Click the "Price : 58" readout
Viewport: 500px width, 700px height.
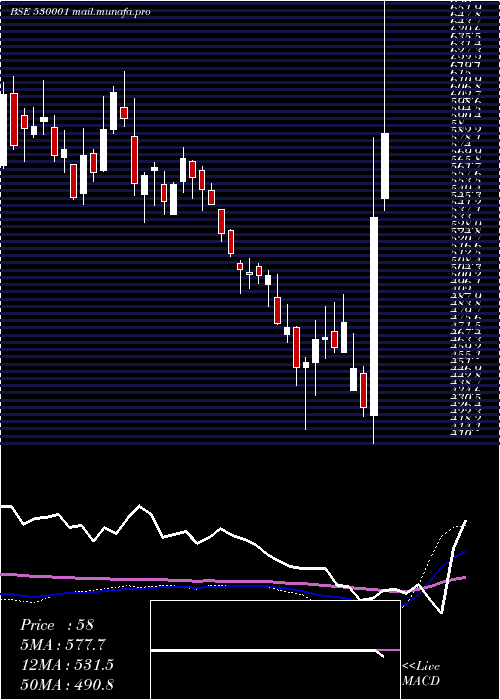pyautogui.click(x=57, y=625)
